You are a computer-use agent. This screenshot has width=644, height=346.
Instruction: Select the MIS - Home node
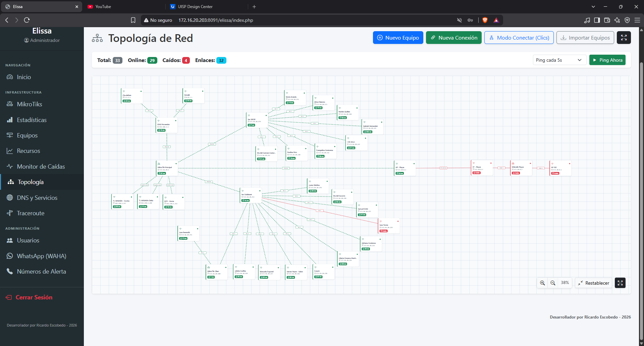[173, 202]
